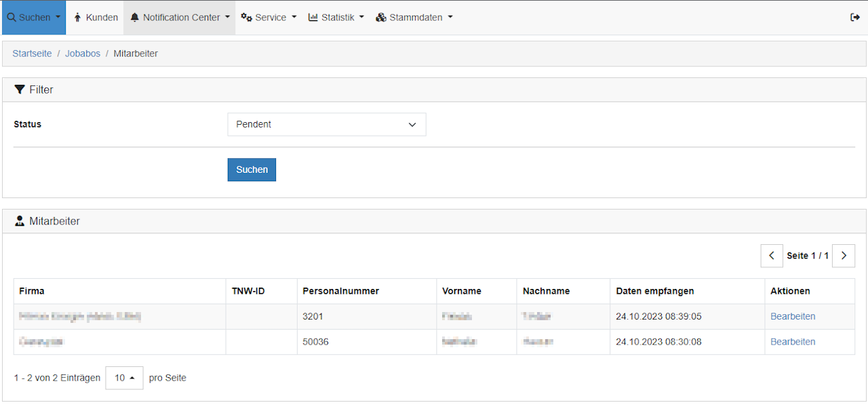Viewport: 868px width, 407px height.
Task: Click the magnifier icon in Suchen menu
Action: (x=11, y=18)
